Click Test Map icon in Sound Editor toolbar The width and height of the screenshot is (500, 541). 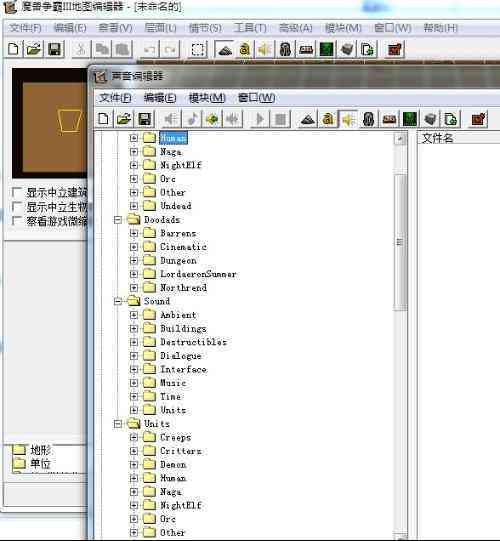478,119
